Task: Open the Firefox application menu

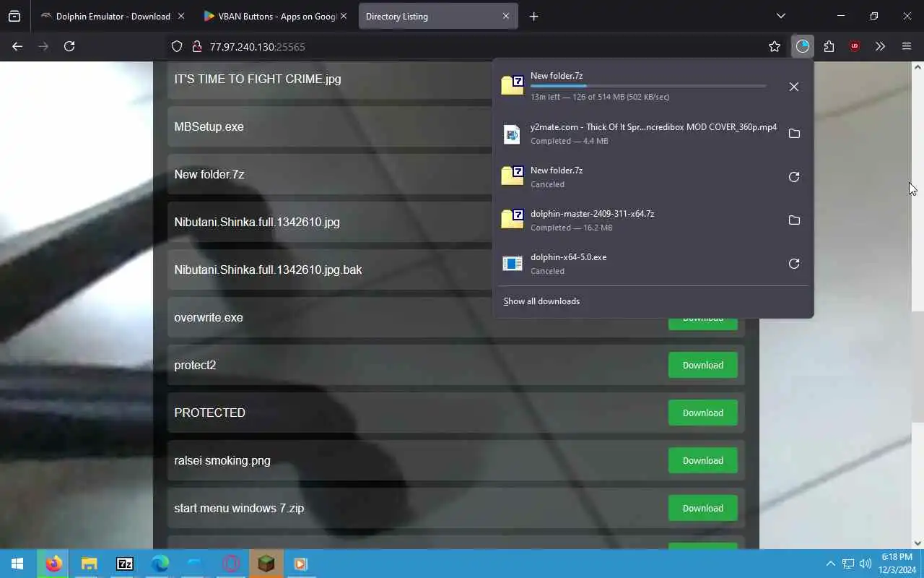Action: point(907,46)
